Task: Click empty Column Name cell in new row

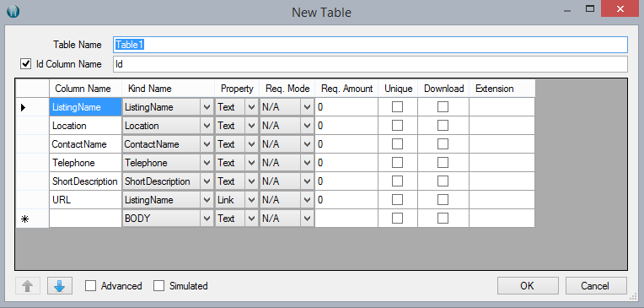Action: (85, 219)
